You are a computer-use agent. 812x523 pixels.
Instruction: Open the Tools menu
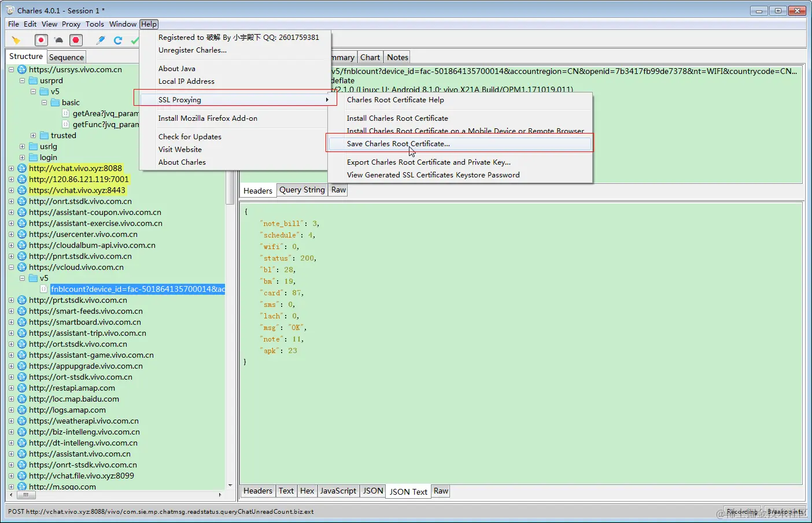(95, 24)
